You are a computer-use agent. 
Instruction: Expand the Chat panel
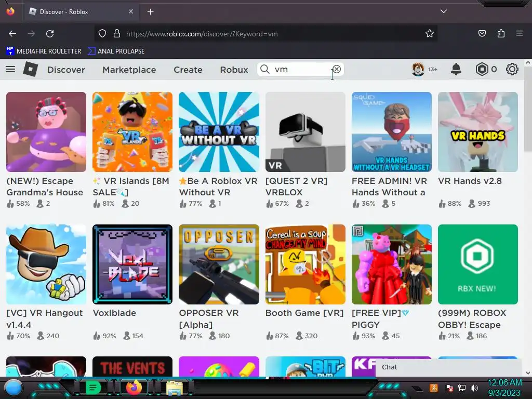tap(448, 367)
